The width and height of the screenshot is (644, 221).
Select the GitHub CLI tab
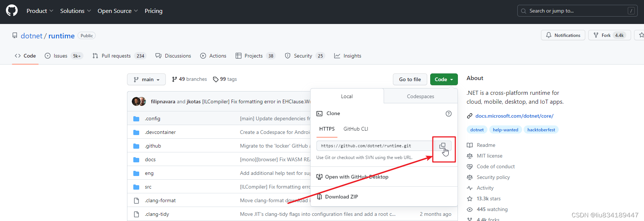pos(356,129)
